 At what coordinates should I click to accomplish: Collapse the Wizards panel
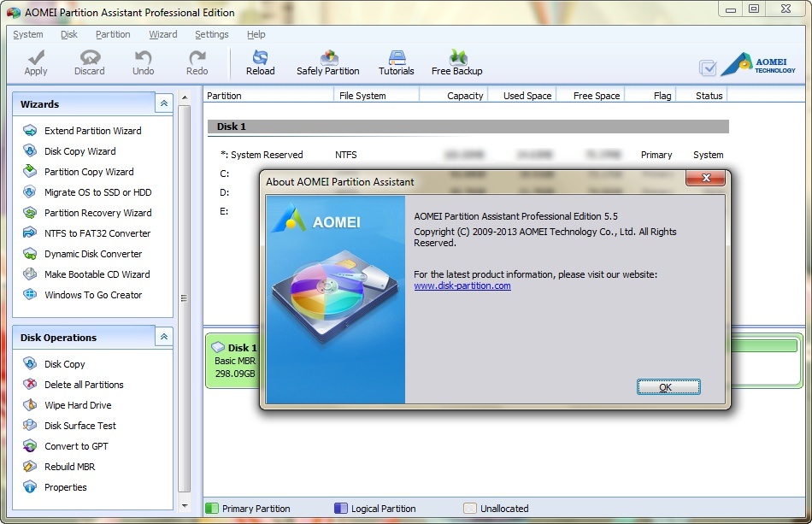pos(163,103)
